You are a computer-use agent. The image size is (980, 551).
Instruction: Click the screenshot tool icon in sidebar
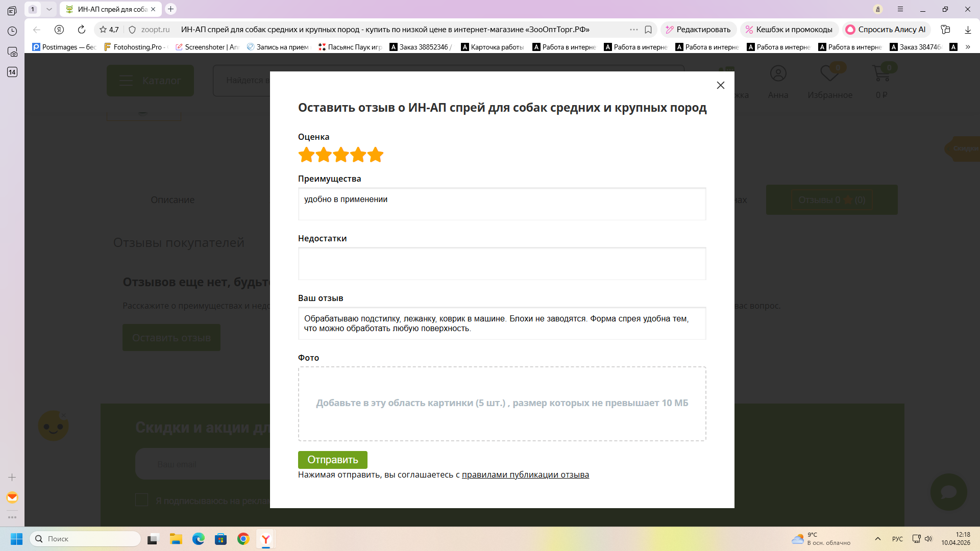12,52
